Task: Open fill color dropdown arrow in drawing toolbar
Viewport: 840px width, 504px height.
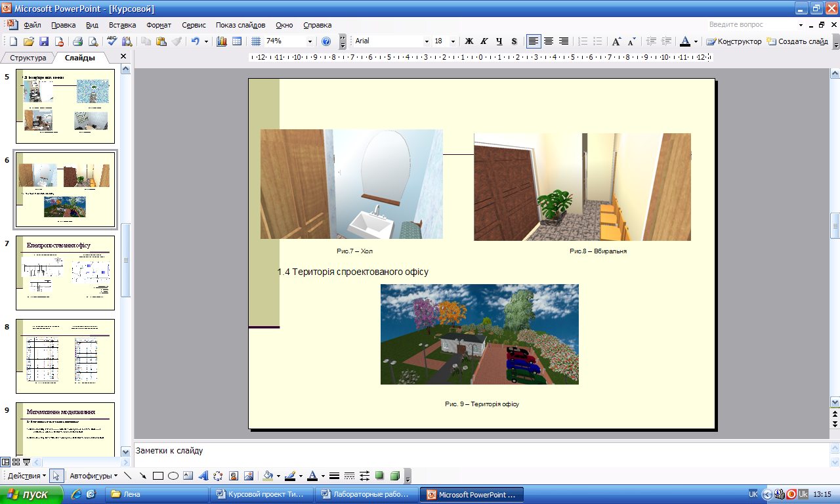Action: point(278,476)
